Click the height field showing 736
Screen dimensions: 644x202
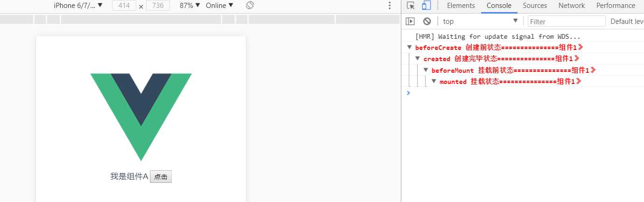pos(158,6)
